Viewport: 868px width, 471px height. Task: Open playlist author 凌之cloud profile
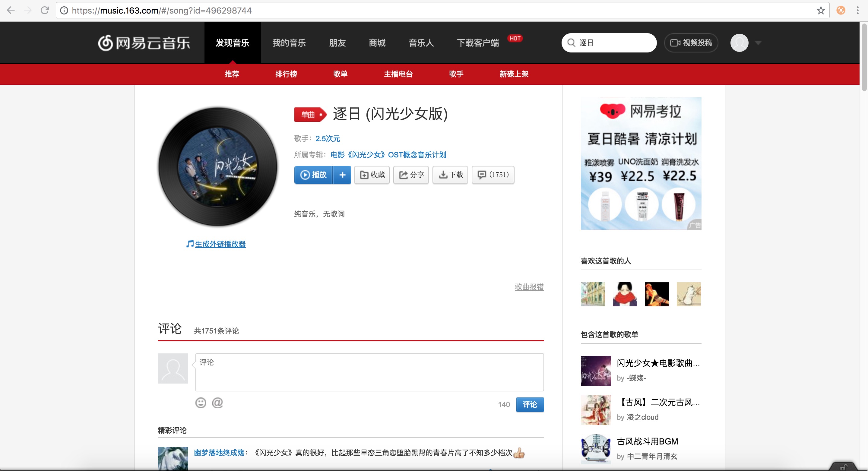tap(642, 417)
